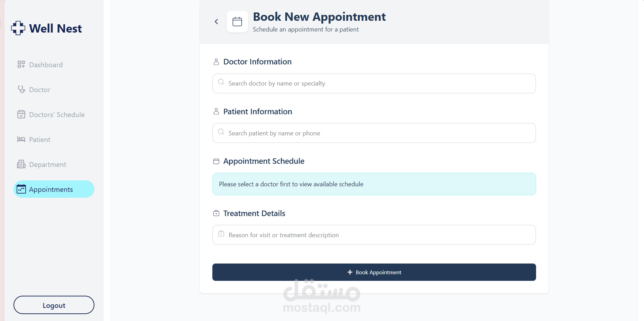Click the Patient bed icon
This screenshot has width=644, height=321.
(21, 139)
